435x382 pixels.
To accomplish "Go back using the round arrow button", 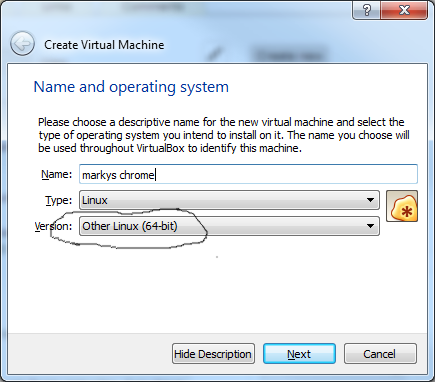I will [22, 44].
